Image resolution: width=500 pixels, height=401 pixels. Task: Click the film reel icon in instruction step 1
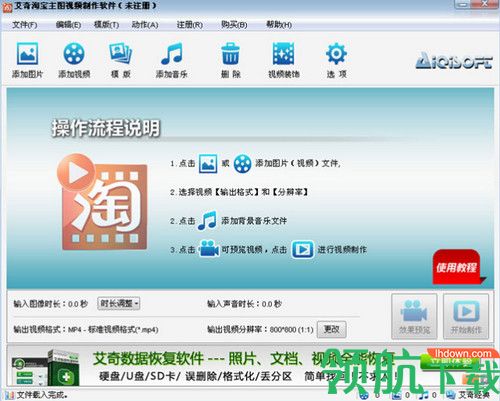242,163
